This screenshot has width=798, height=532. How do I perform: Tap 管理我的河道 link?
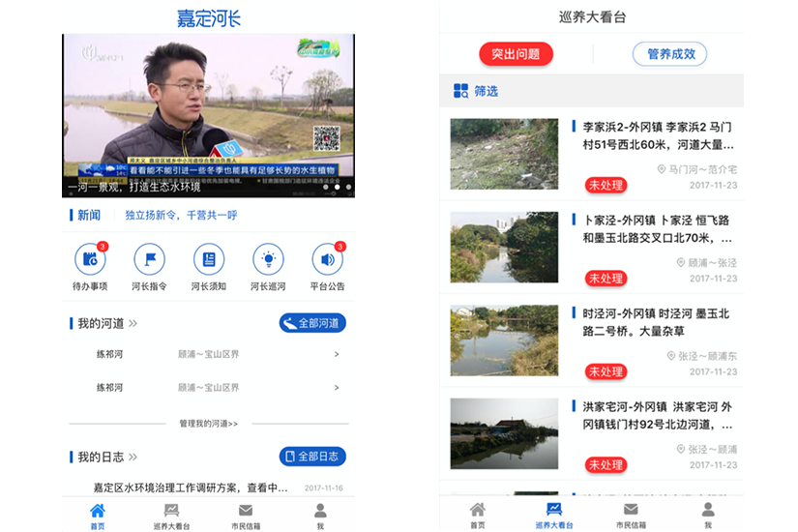click(208, 424)
